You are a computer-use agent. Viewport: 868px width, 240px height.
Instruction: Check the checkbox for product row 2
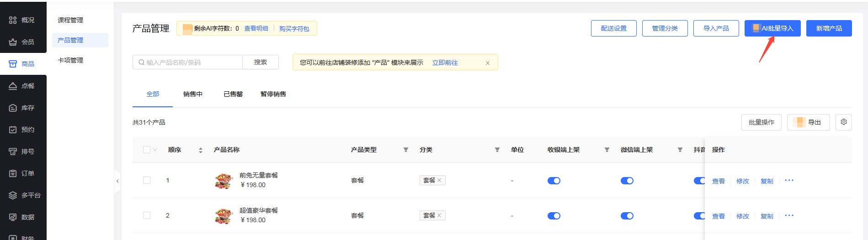tap(147, 215)
